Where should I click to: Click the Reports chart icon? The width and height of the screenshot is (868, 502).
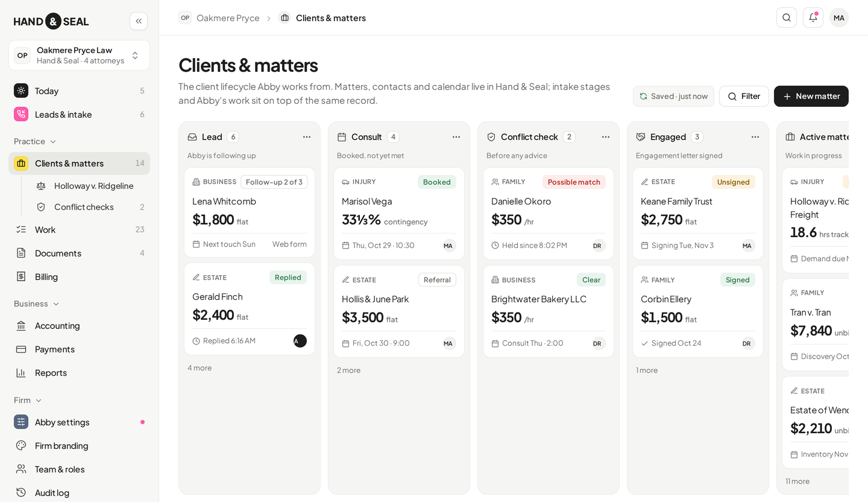[x=21, y=372]
